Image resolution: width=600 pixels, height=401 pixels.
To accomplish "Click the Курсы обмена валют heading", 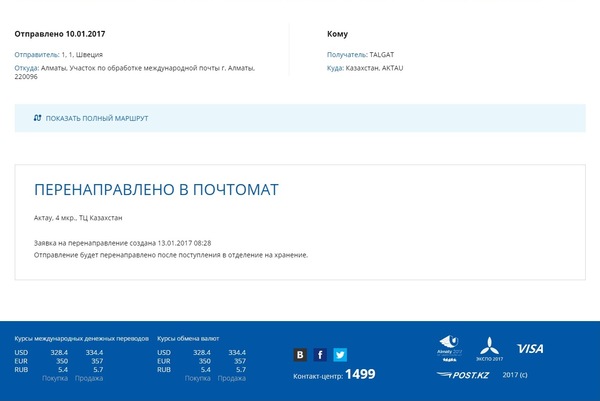I will tap(188, 337).
